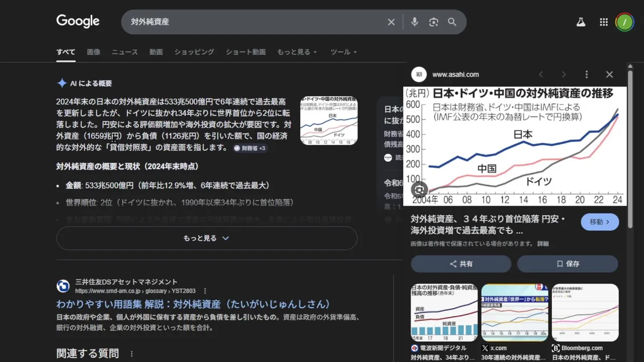Open Bloomberg.com related image thumbnail

[x=585, y=313]
